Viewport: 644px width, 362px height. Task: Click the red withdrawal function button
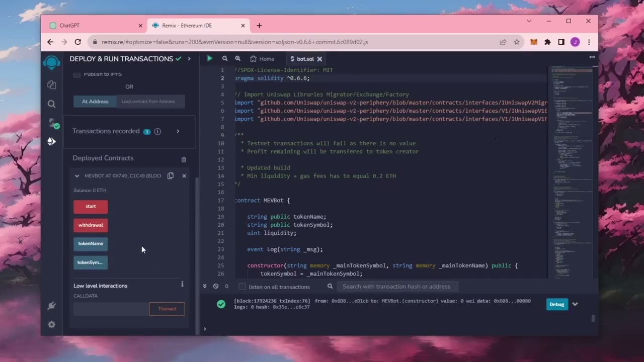91,225
